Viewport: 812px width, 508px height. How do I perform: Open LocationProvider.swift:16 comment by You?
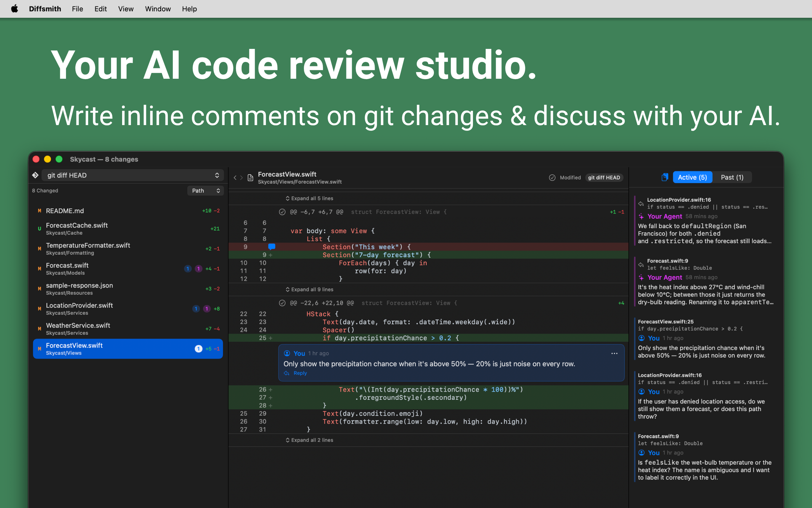click(704, 396)
